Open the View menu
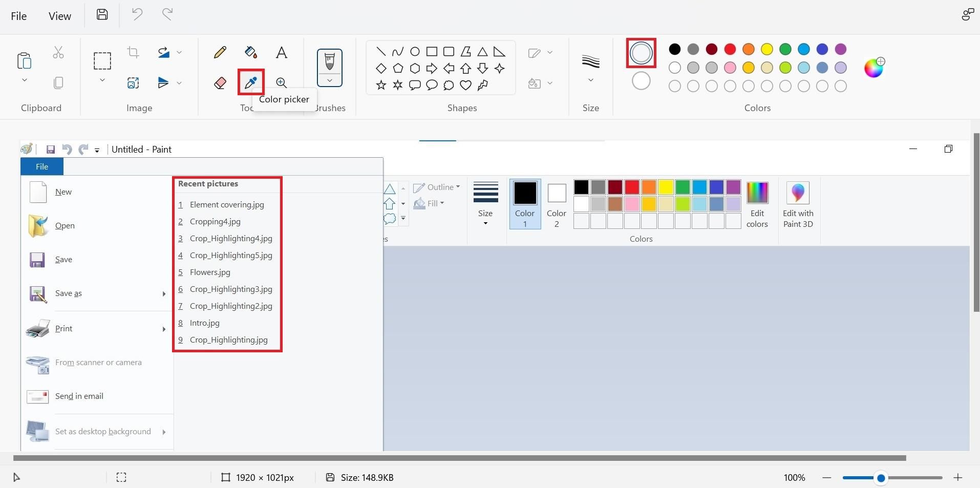Viewport: 980px width, 488px height. [x=59, y=15]
